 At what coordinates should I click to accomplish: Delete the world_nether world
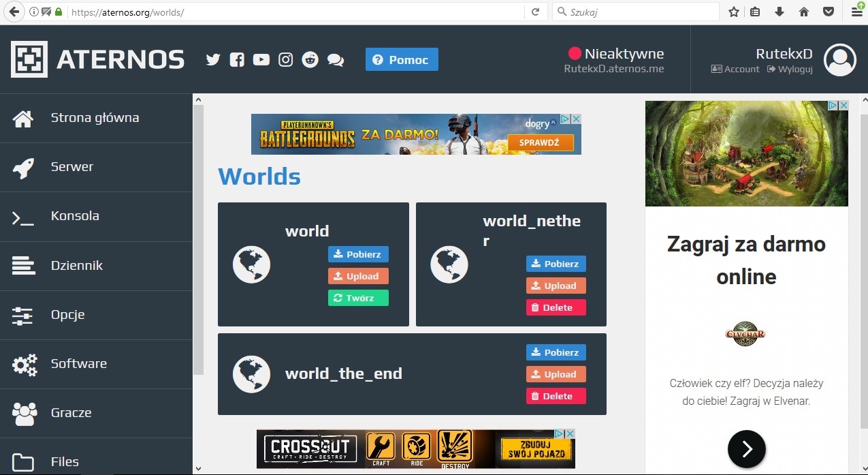pos(556,307)
